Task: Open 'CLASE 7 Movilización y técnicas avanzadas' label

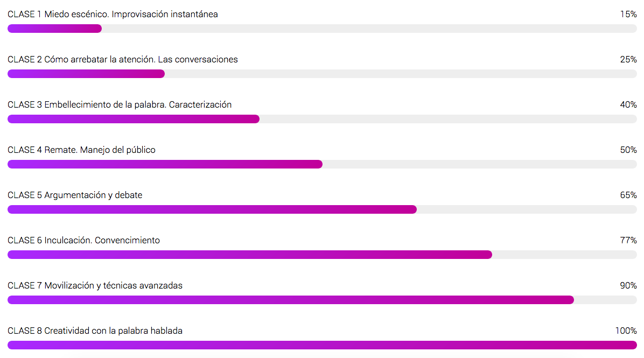Action: [x=95, y=285]
